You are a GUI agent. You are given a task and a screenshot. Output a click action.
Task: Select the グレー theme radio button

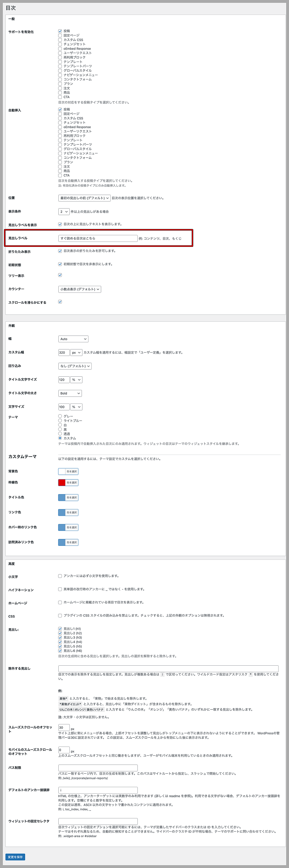pos(60,416)
